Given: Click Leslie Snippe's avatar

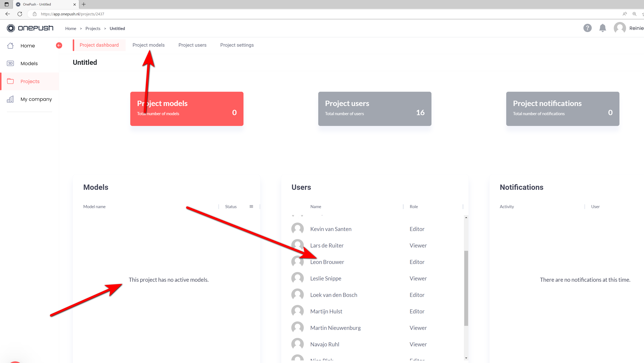Looking at the screenshot, I should [x=298, y=278].
